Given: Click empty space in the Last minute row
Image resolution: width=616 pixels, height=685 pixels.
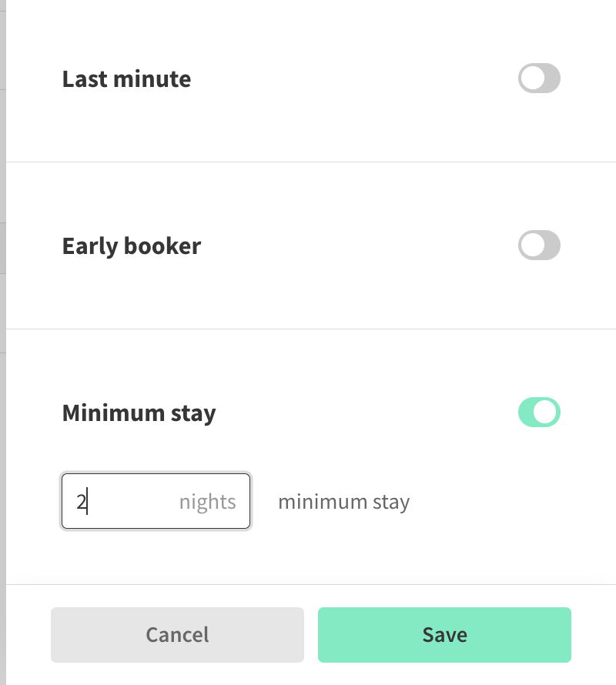Looking at the screenshot, I should coord(346,79).
